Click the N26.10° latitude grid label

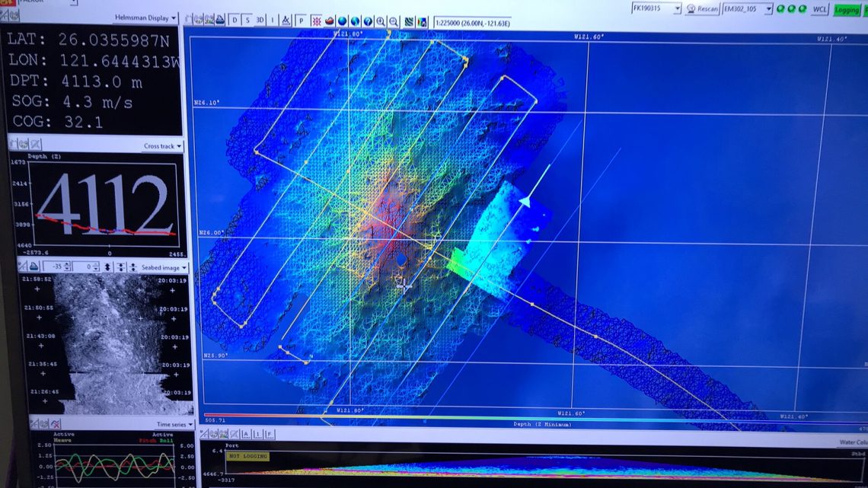pos(206,103)
